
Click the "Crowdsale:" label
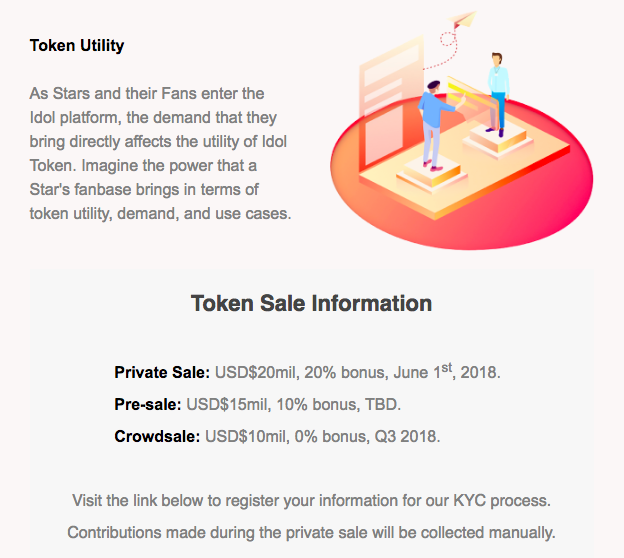[158, 437]
